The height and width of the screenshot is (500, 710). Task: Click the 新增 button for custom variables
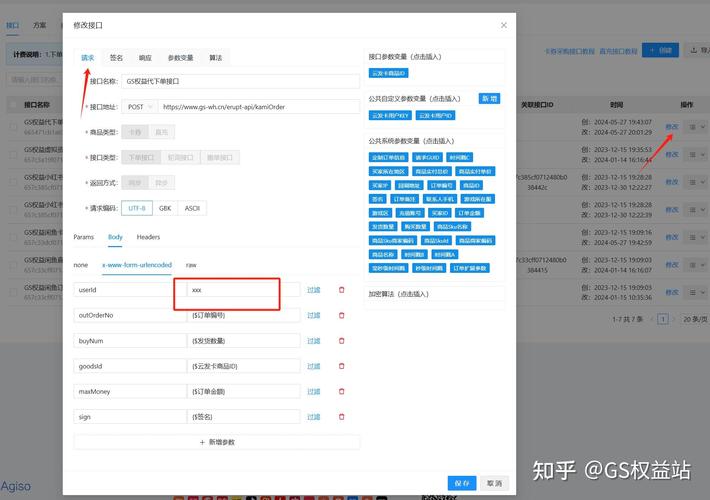[490, 99]
